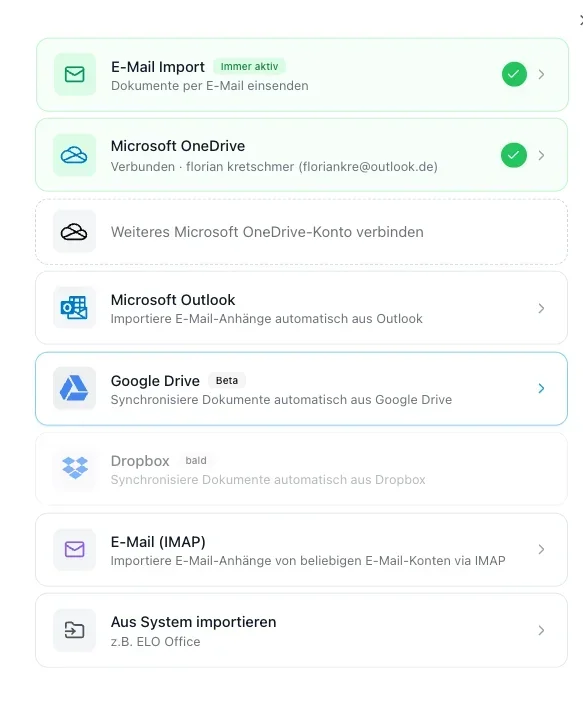This screenshot has width=583, height=728.
Task: Click the blue OneDrive cloud icon
Action: tap(74, 155)
